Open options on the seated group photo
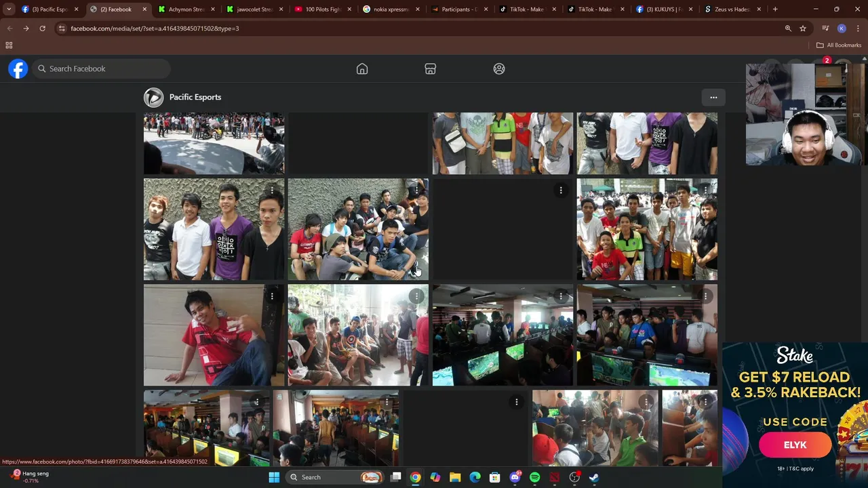 pos(416,190)
